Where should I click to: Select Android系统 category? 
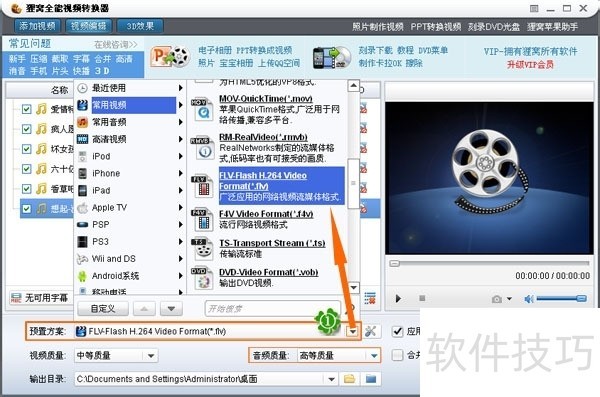pos(130,276)
